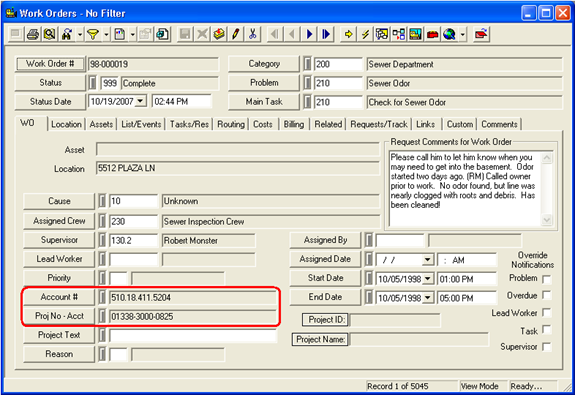Click the yellow lightning bolt icon
576x396 pixels.
tap(365, 35)
